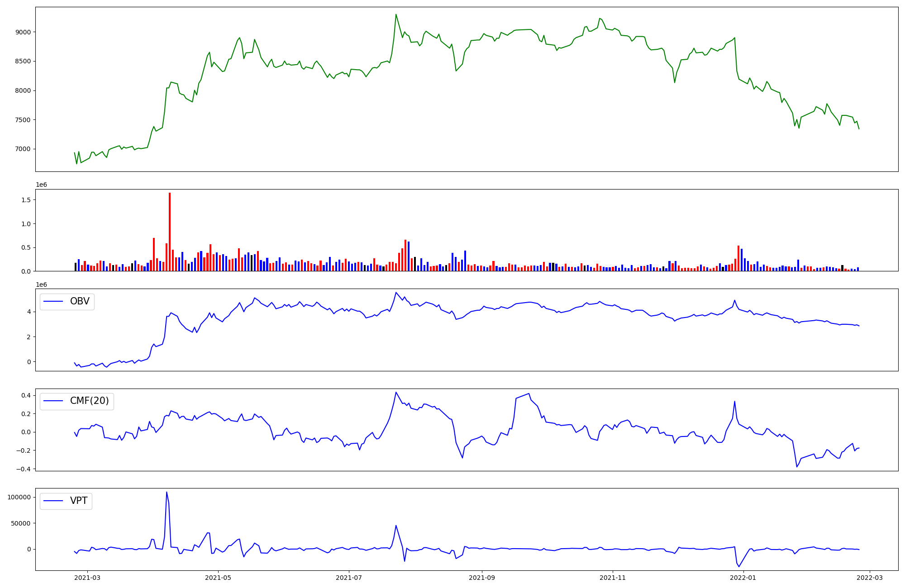Click the 2022-03 x-axis date label

(870, 578)
